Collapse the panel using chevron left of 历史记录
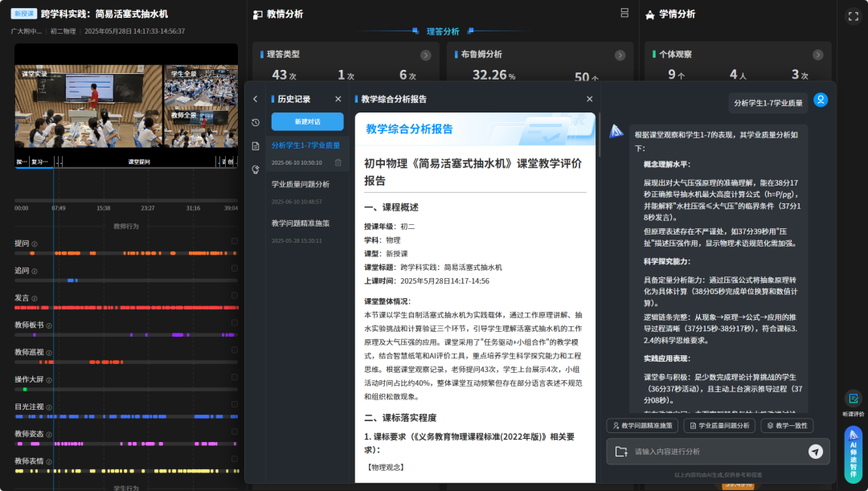868x491 pixels. click(x=255, y=98)
